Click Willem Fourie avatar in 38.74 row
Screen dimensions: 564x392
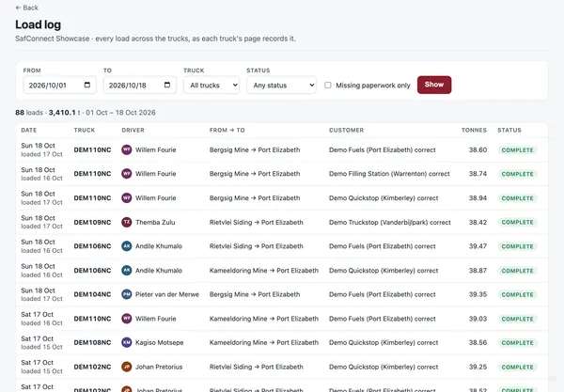127,174
